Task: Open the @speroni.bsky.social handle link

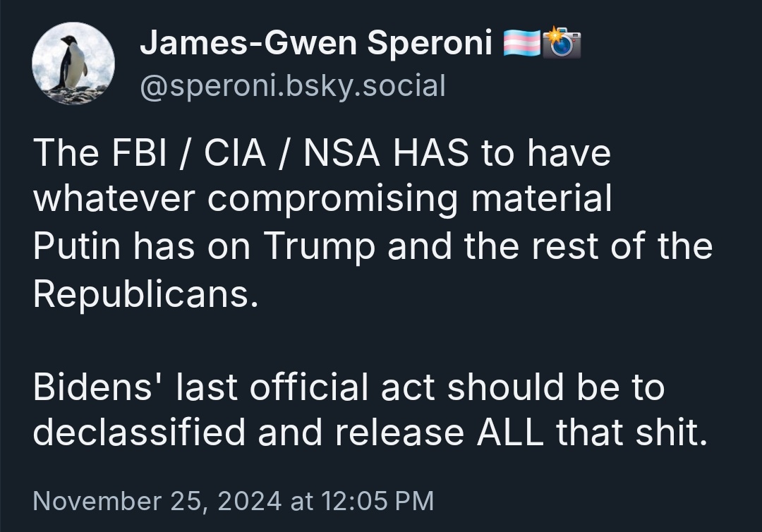Action: [293, 87]
